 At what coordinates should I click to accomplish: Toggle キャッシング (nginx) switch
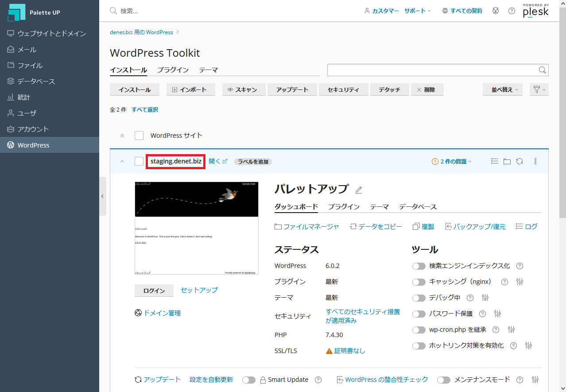pos(419,282)
